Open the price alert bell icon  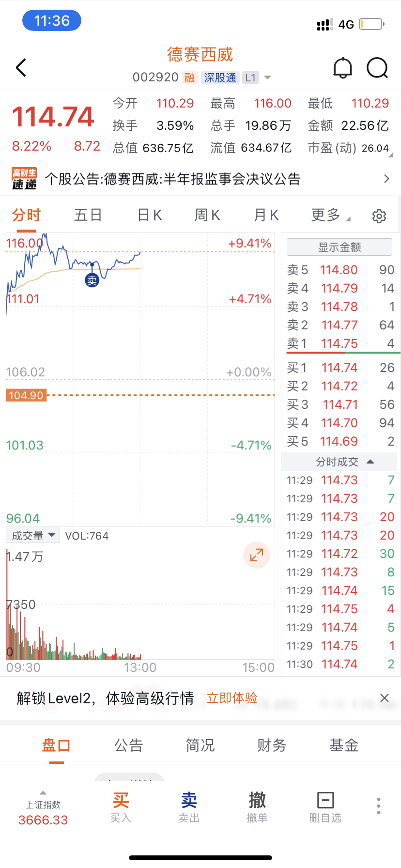point(342,68)
